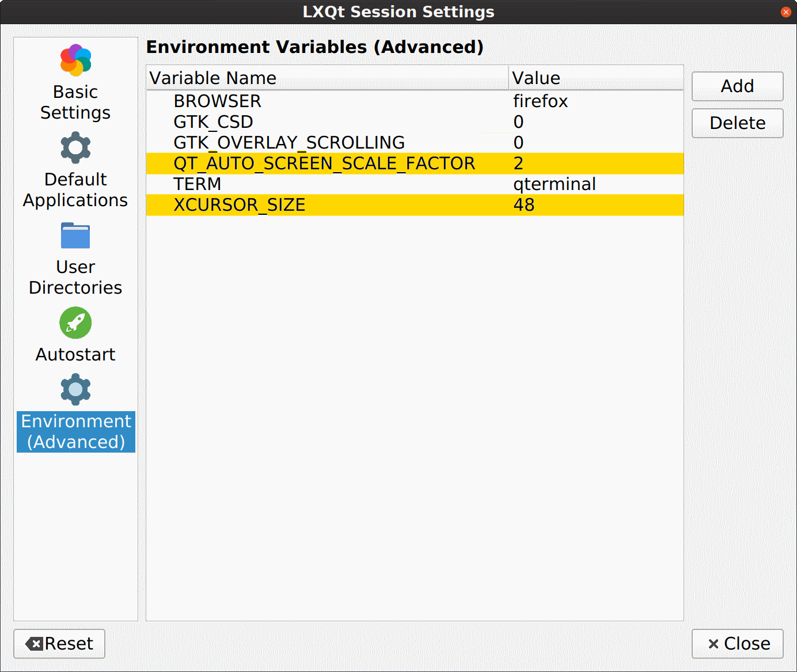Click the red window close icon
This screenshot has width=797, height=672.
pyautogui.click(x=785, y=12)
